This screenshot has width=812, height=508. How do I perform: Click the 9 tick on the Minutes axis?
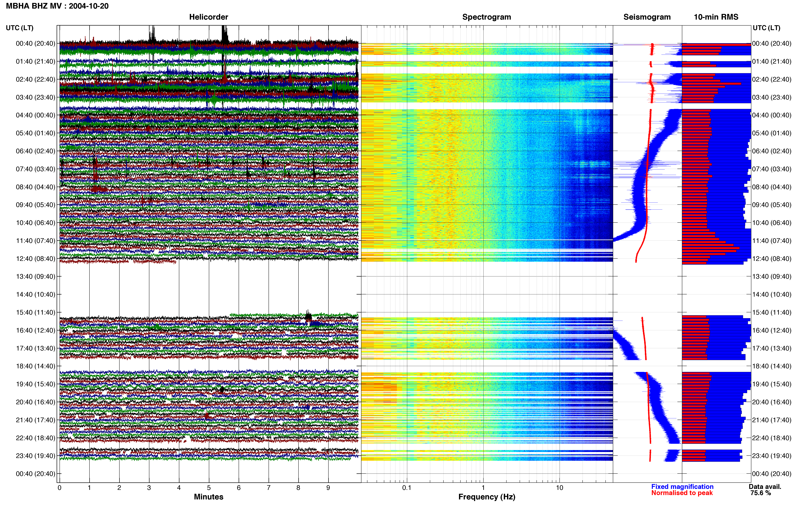tap(328, 487)
